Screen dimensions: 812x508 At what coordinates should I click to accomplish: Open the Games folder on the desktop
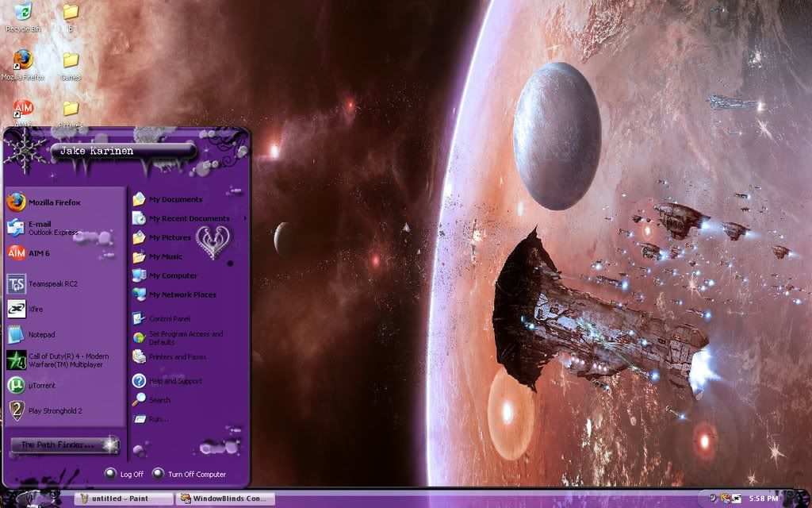(x=71, y=65)
